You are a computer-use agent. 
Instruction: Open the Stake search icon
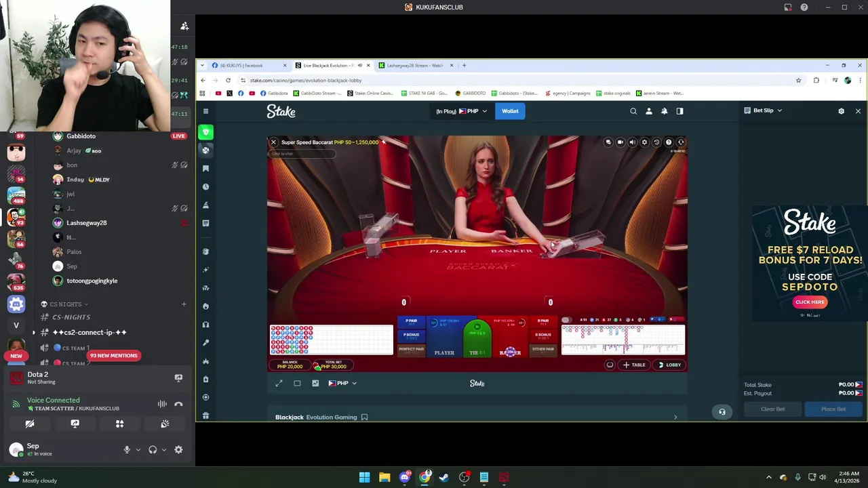click(633, 111)
